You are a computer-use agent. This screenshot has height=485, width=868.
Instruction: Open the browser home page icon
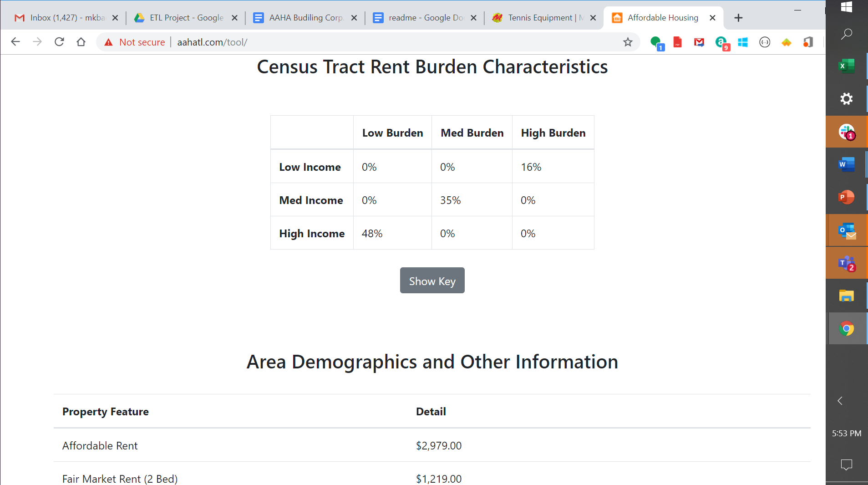pos(81,42)
